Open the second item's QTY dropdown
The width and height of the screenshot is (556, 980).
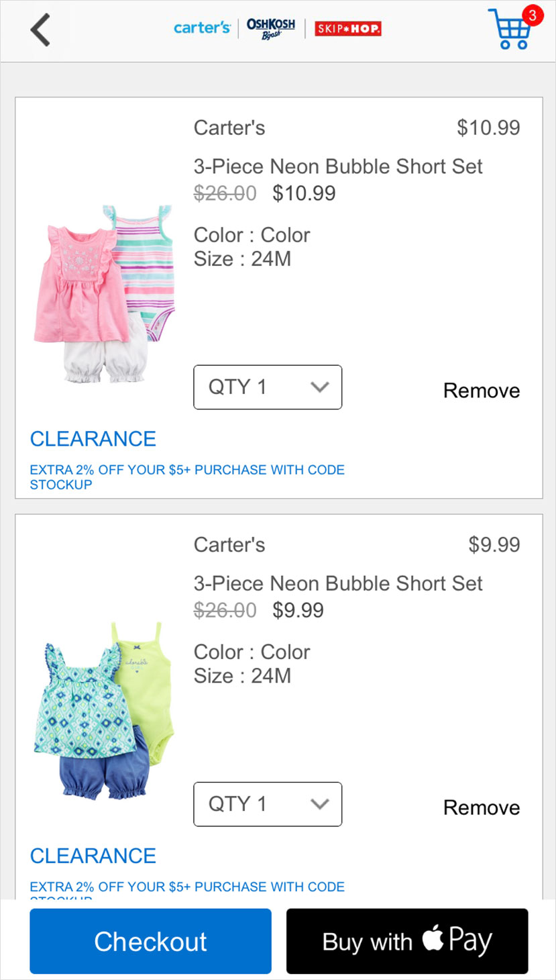tap(268, 804)
